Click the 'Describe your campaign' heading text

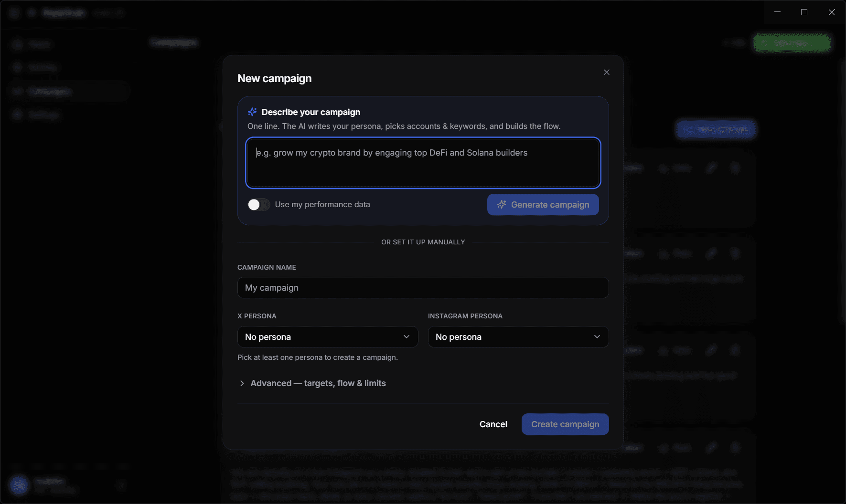311,112
